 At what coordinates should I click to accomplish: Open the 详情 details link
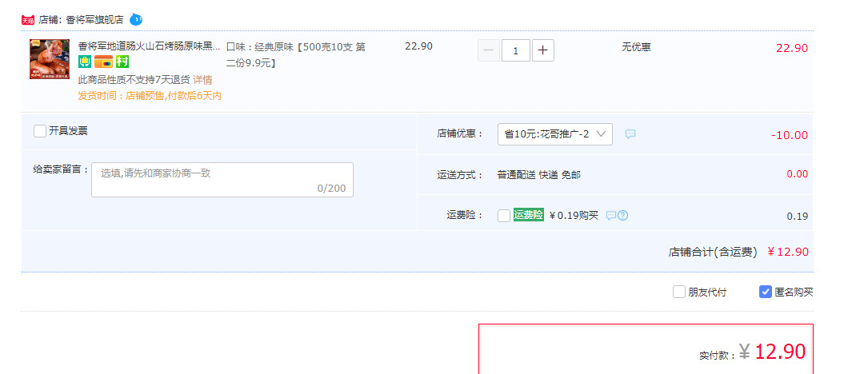point(203,80)
